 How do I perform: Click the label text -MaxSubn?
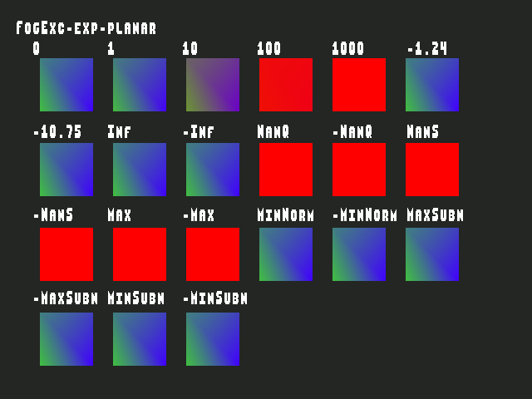pos(66,298)
